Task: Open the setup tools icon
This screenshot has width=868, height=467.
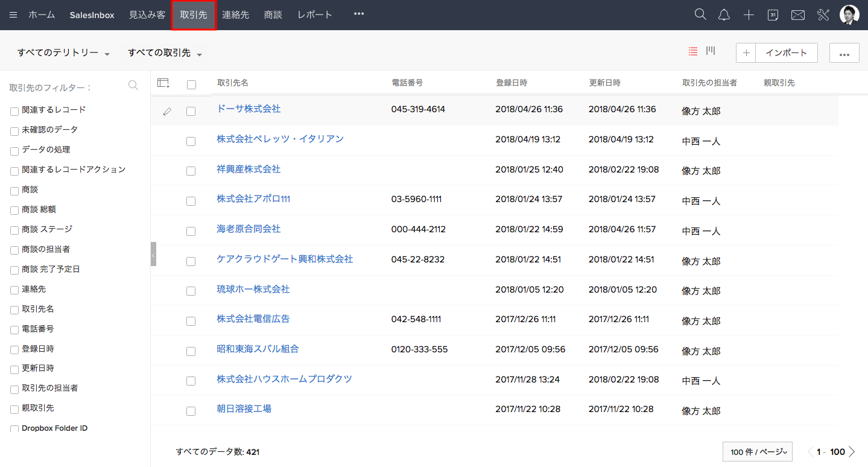Action: [823, 15]
